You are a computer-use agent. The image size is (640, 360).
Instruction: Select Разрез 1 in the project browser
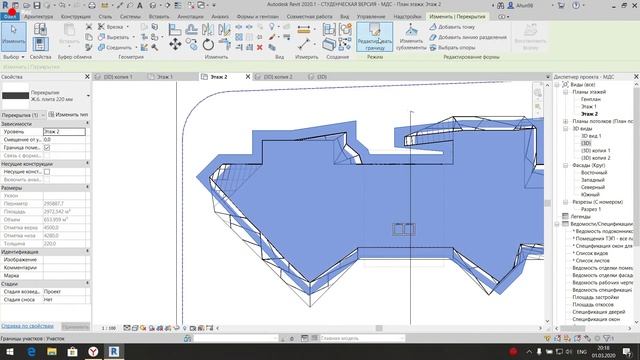point(591,209)
